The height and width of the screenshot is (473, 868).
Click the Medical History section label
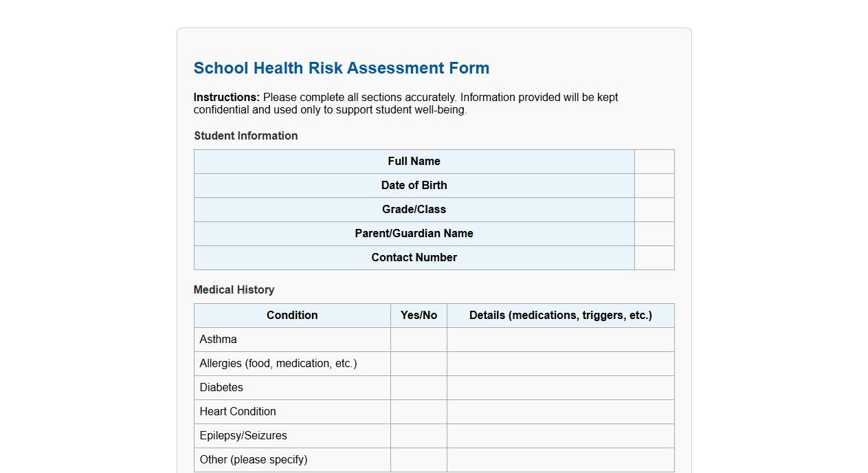point(234,289)
